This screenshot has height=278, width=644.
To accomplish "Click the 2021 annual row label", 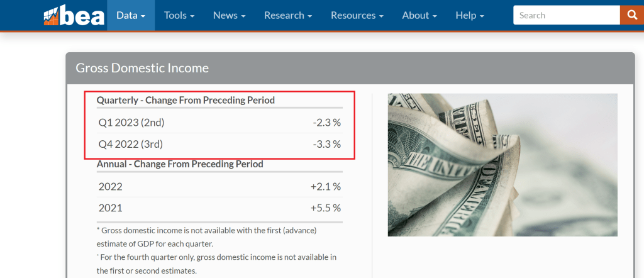I will click(111, 208).
